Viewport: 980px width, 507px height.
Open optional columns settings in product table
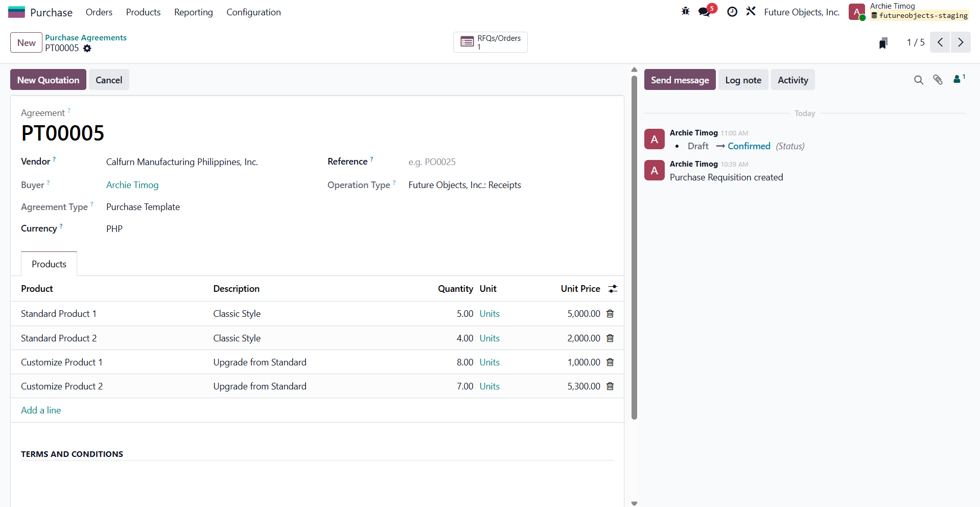click(x=613, y=289)
